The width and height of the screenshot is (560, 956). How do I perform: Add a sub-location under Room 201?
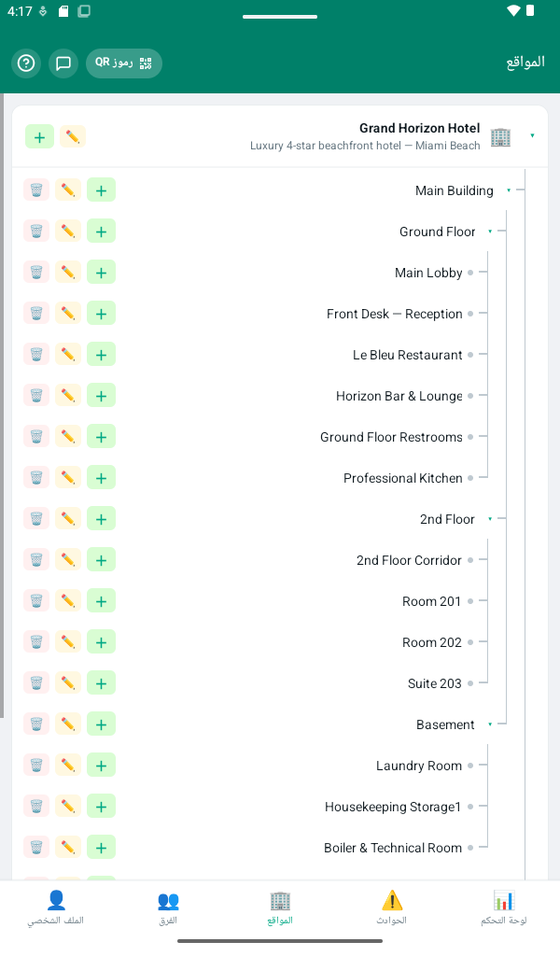101,601
